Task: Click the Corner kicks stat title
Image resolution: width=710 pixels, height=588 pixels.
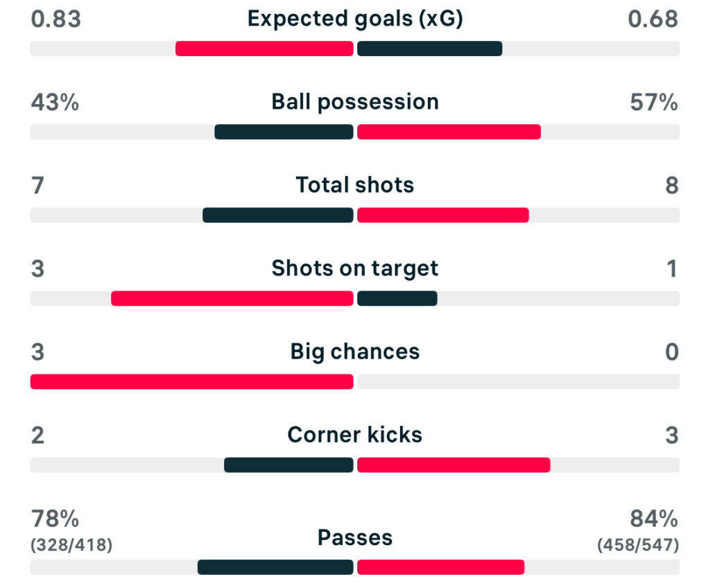Action: [355, 435]
